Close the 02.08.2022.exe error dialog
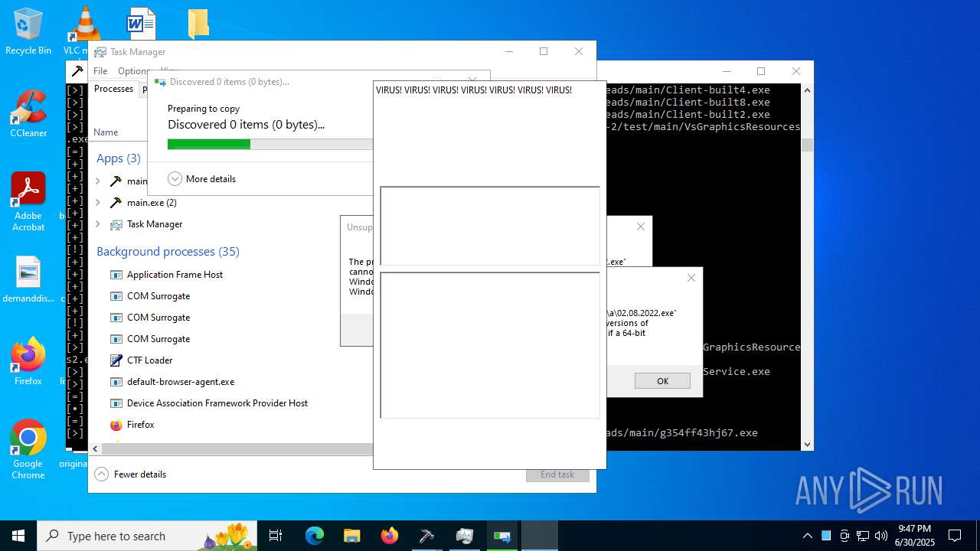980x551 pixels. coord(691,278)
